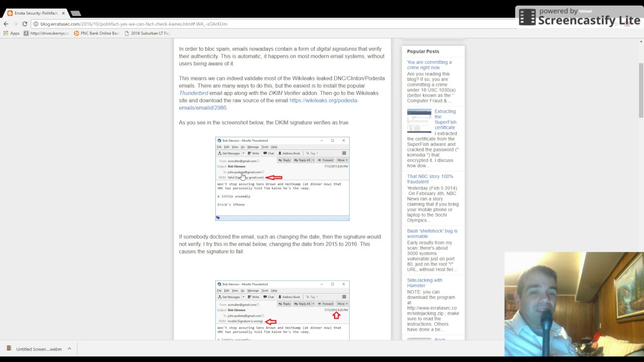Follow the Thunderbird link in the article
The height and width of the screenshot is (362, 644).
[x=193, y=93]
